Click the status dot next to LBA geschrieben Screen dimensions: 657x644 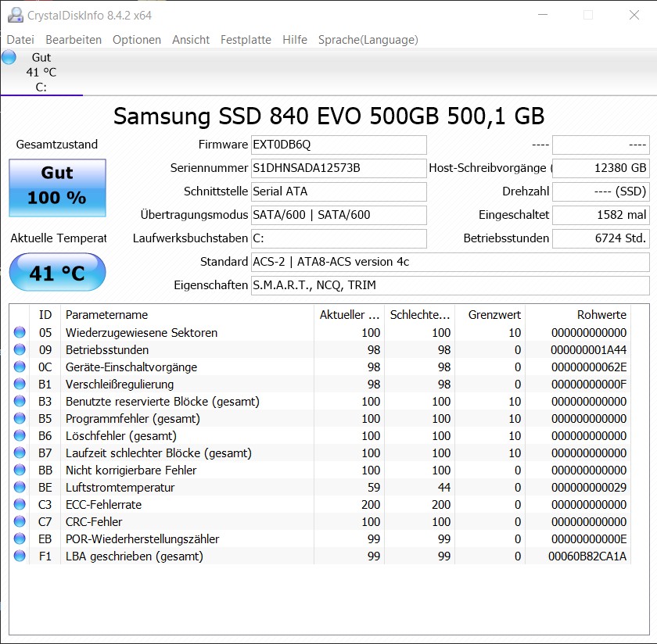tap(20, 556)
